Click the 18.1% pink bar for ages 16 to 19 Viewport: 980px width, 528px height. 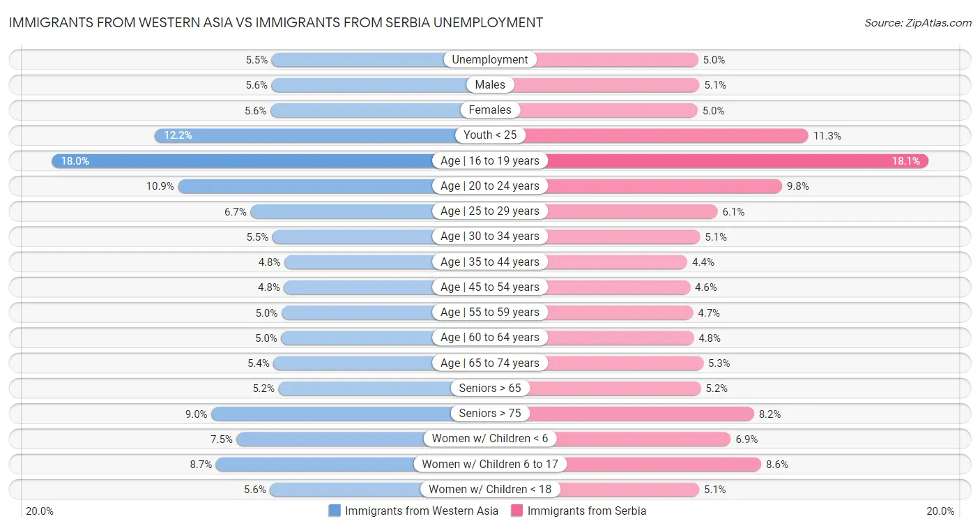[x=732, y=161]
